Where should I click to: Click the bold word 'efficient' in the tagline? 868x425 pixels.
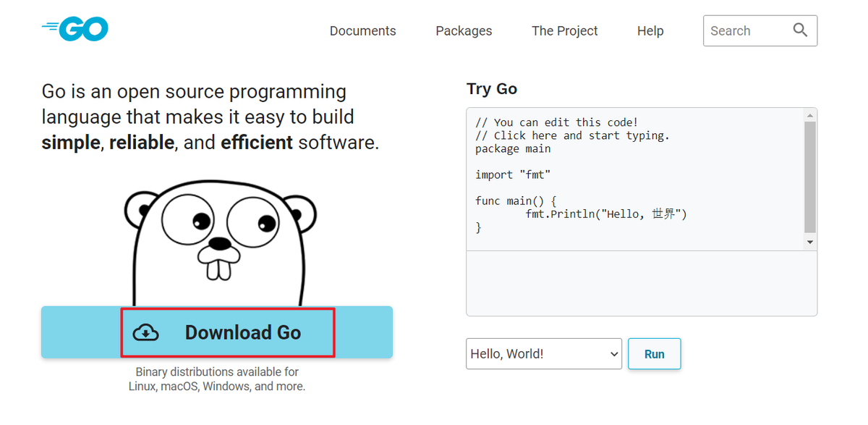pos(257,142)
